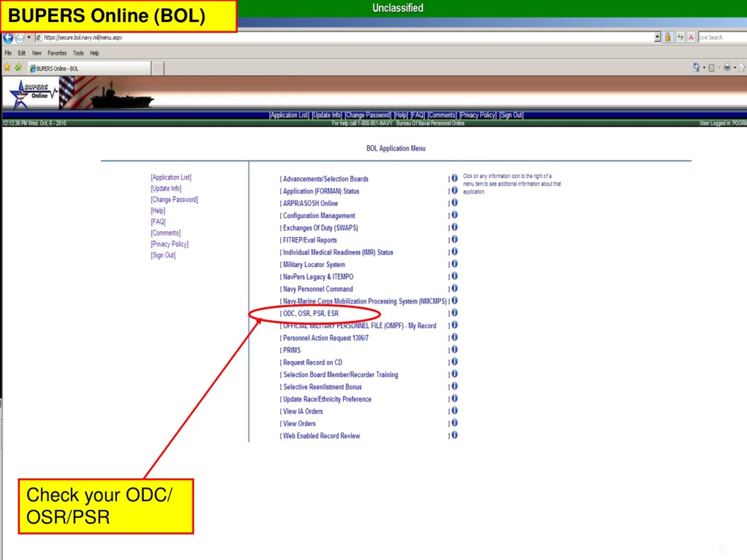Click [Comments] in the left sidebar

(x=165, y=233)
